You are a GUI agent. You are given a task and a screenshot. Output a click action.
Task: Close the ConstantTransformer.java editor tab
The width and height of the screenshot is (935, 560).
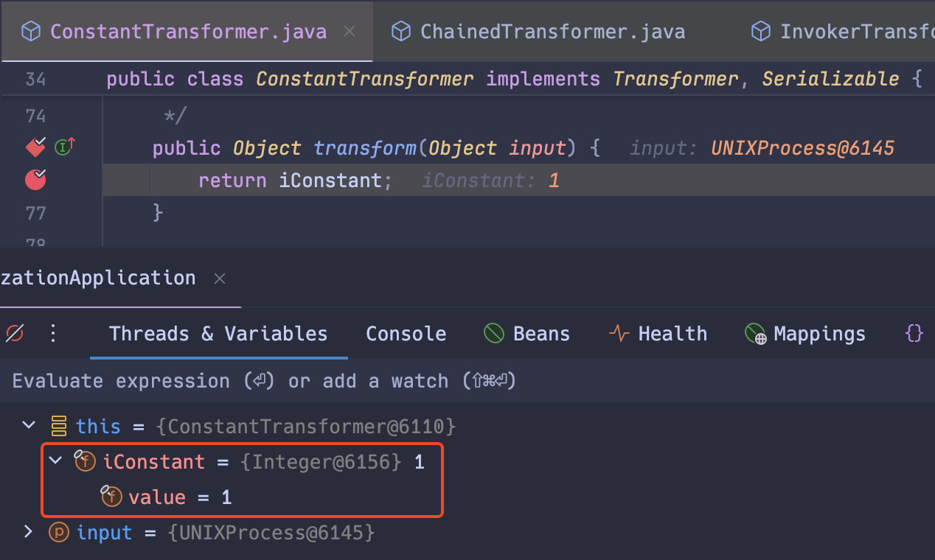349,31
